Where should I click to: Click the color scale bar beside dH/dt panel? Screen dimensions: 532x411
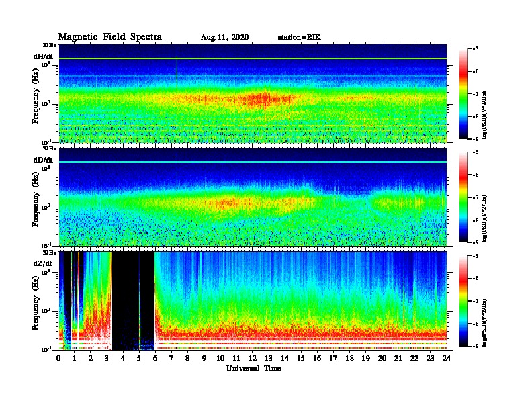[463, 94]
